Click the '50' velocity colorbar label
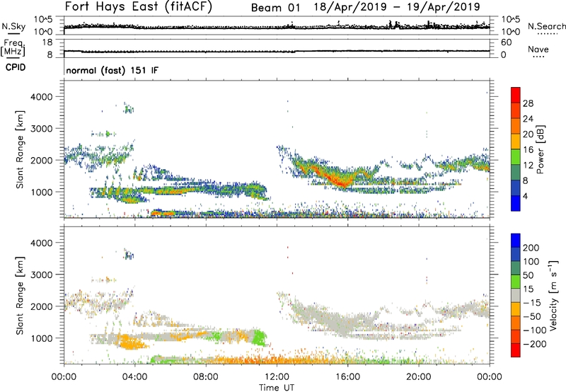This screenshot has height=392, width=566. (528, 275)
